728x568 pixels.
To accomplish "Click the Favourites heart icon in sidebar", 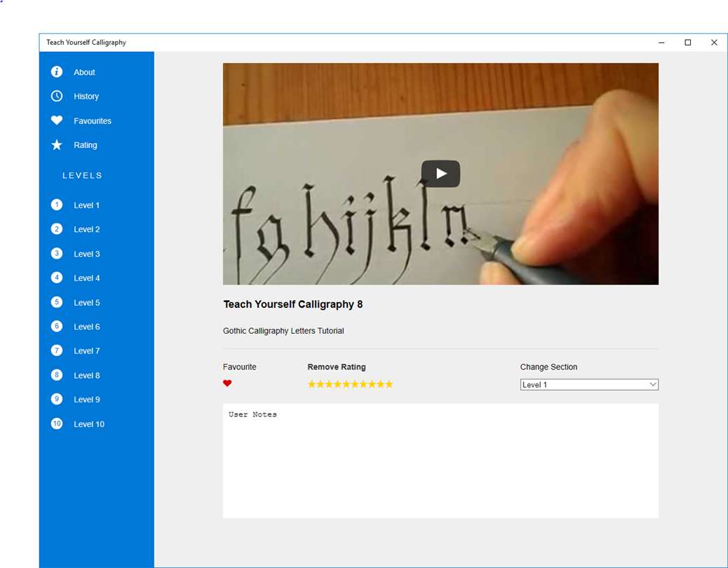I will point(57,121).
